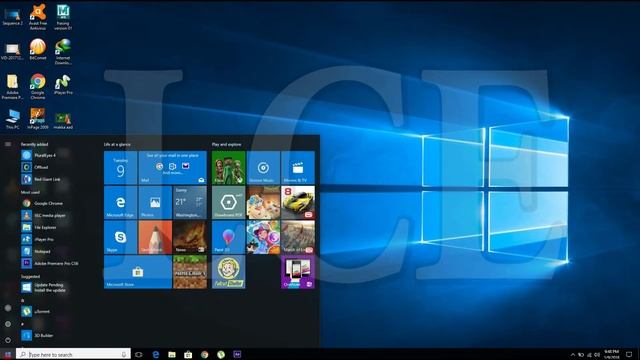The width and height of the screenshot is (640, 360).
Task: Launch PluralEyes 4 from Recently added
Action: pyautogui.click(x=39, y=155)
